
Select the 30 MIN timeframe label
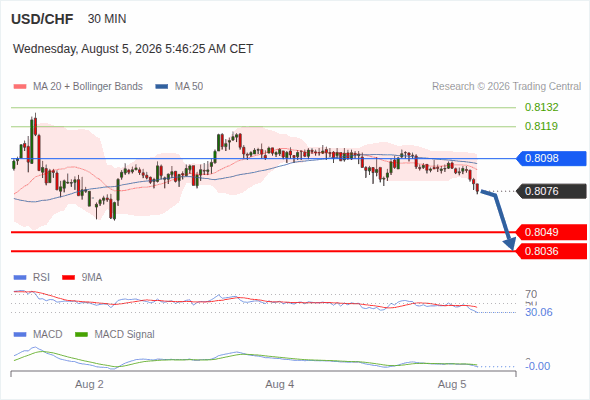coord(107,19)
